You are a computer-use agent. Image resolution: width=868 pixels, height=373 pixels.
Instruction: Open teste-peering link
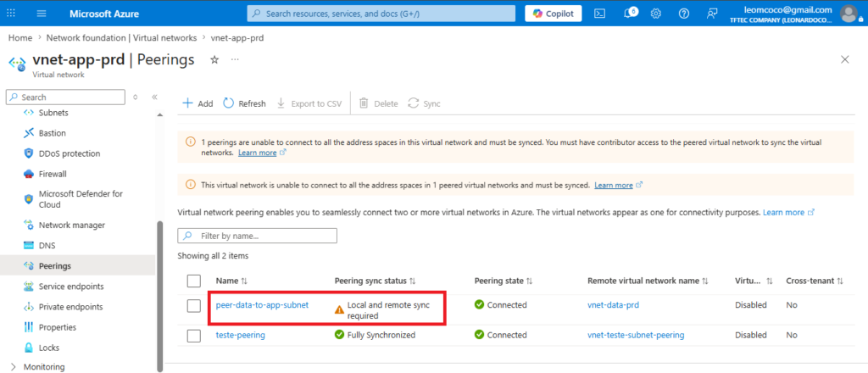240,335
